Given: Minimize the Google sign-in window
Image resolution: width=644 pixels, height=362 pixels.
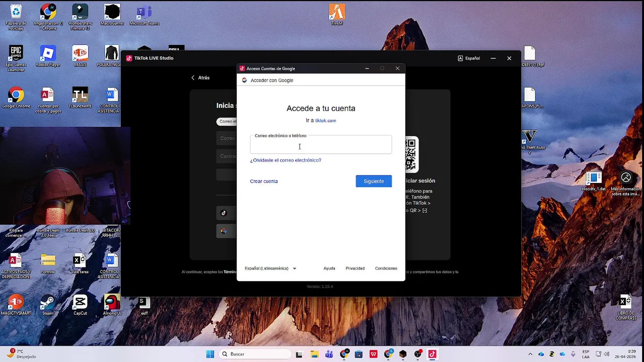Looking at the screenshot, I should point(367,68).
